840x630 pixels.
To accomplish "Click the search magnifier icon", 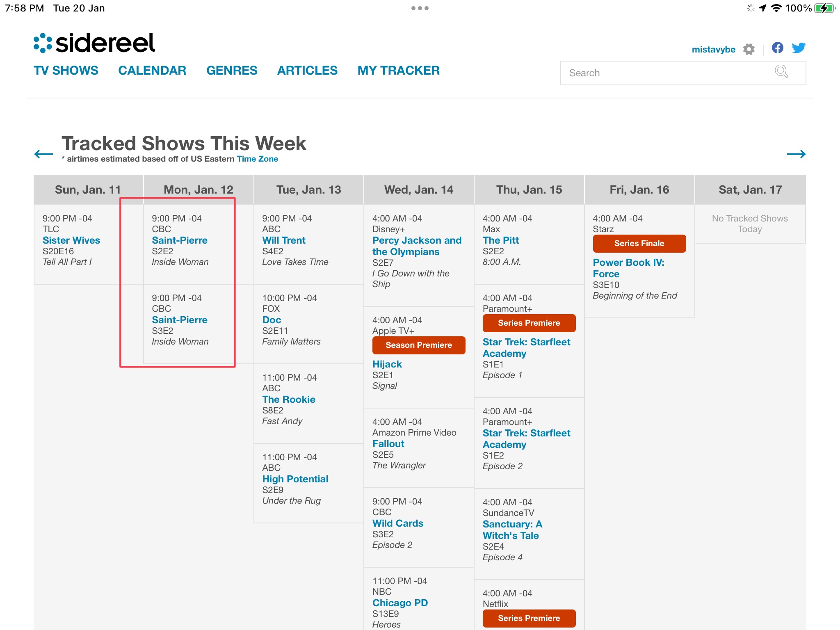I will (x=781, y=72).
